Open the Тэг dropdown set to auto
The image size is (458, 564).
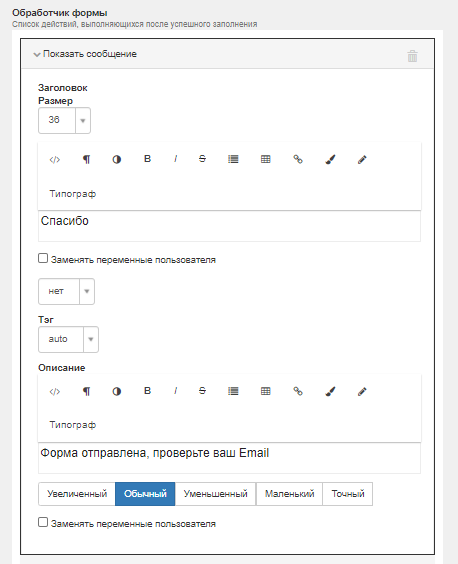68,340
